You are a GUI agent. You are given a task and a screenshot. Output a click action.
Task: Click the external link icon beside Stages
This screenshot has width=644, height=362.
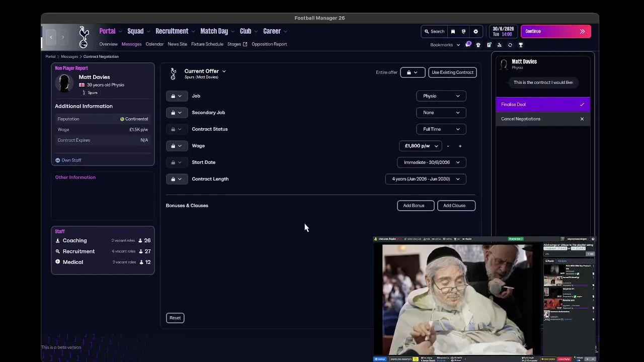tap(245, 44)
